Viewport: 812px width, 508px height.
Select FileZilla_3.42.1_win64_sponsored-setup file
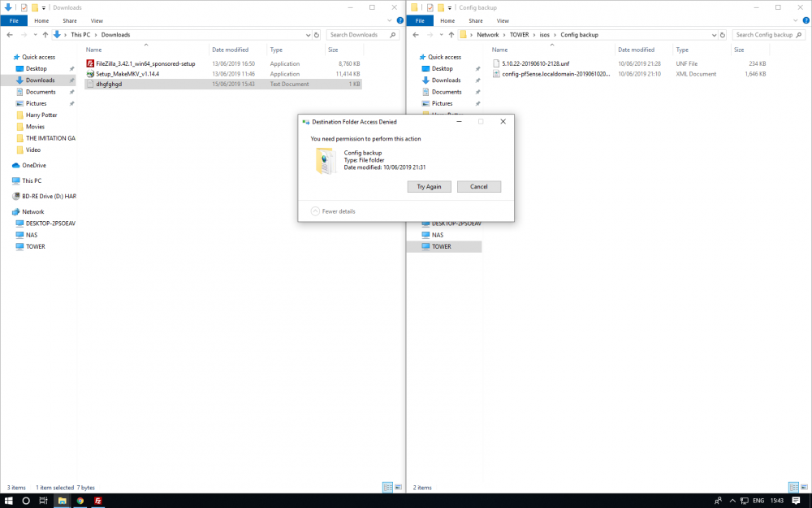point(223,63)
